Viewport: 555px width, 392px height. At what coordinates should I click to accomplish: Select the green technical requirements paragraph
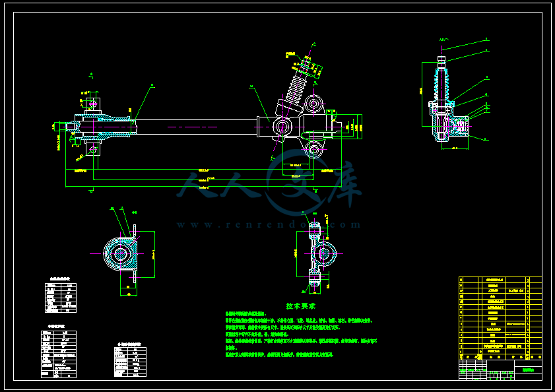301,335
